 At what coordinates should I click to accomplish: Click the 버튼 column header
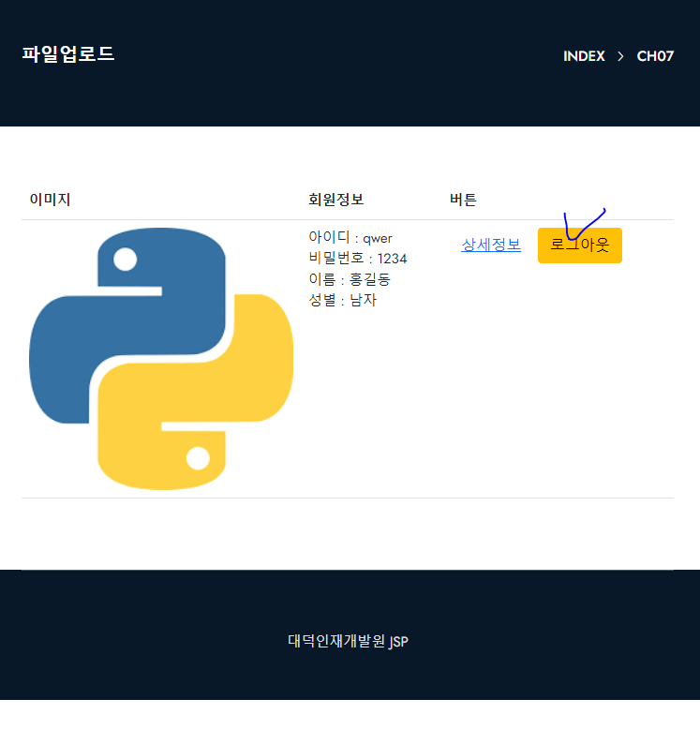point(463,200)
